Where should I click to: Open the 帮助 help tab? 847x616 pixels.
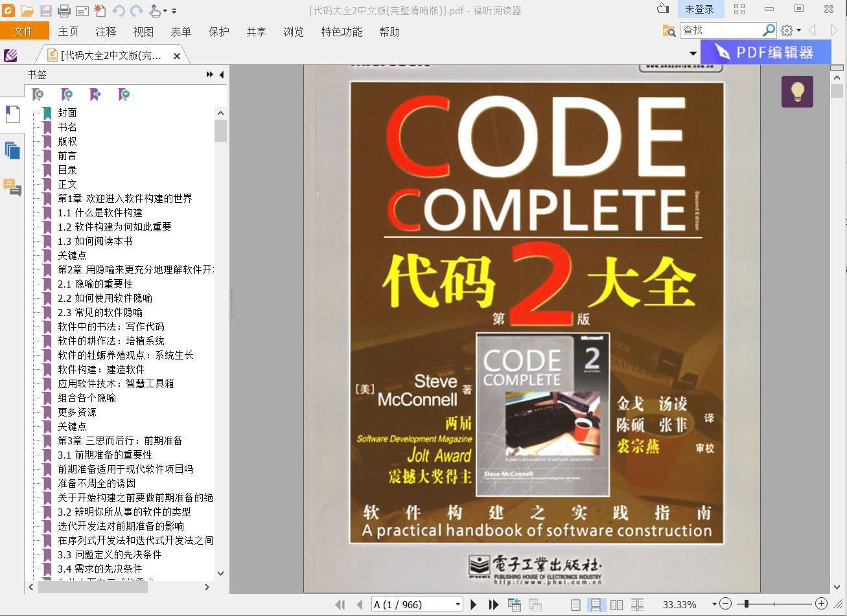pos(389,32)
